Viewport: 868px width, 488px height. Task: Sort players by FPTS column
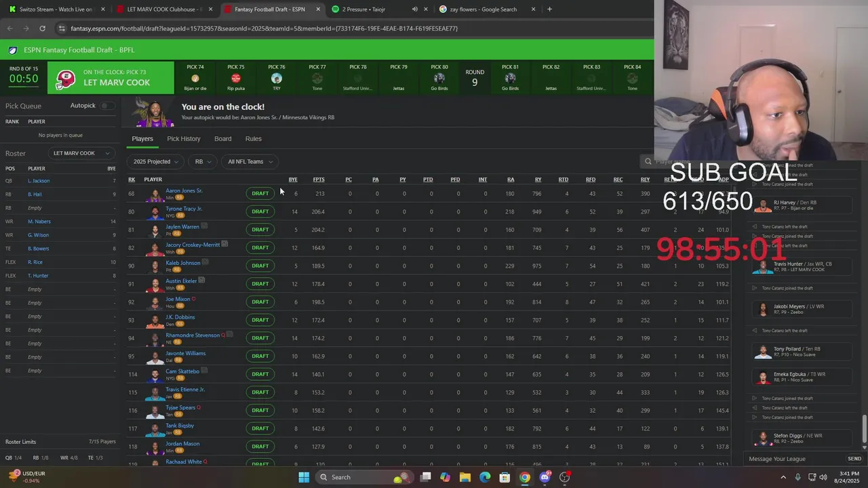(x=319, y=180)
